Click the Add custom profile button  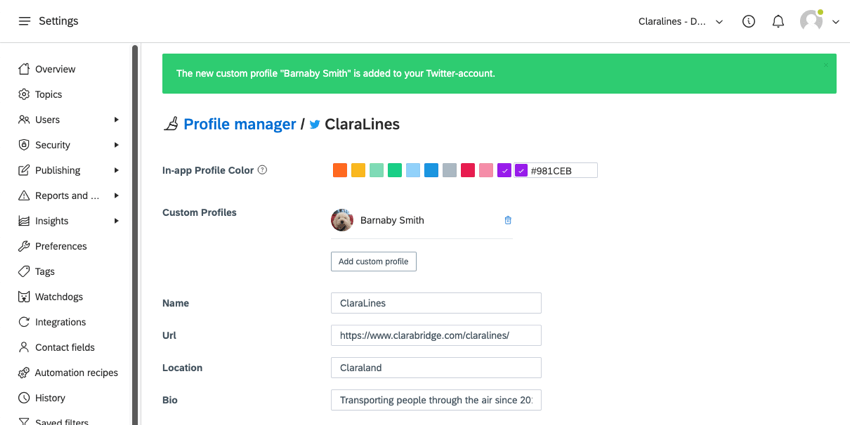(374, 261)
